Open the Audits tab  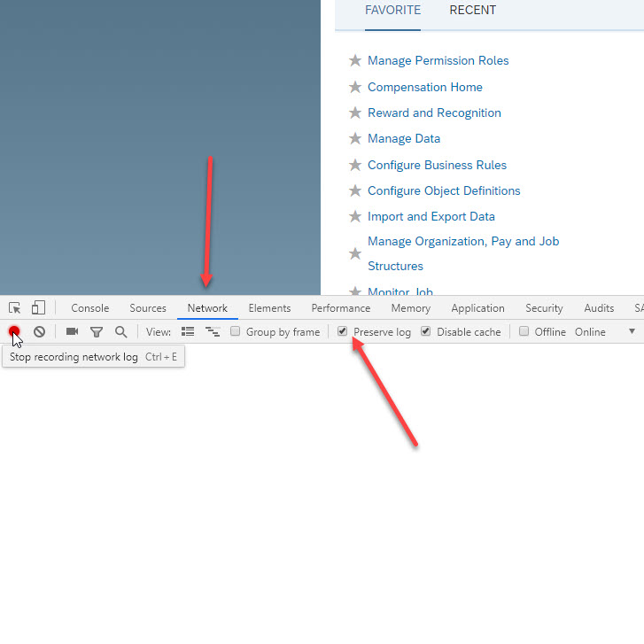[x=599, y=308]
